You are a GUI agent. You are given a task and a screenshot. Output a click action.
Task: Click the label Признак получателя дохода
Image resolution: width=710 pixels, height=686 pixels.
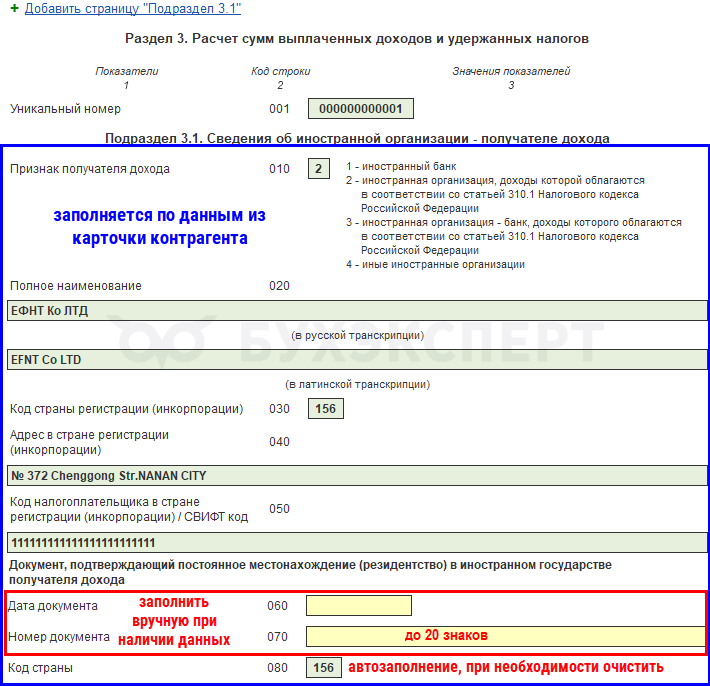pos(90,169)
